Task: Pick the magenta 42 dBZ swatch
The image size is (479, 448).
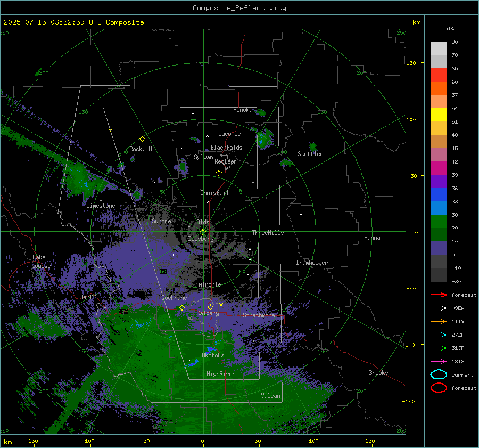Action: click(x=439, y=168)
